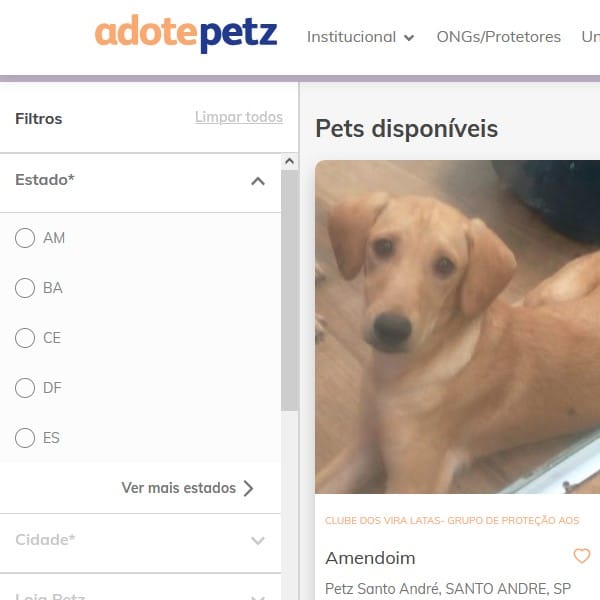The height and width of the screenshot is (600, 600).
Task: Click the filter panel scrollbar thumb
Action: pyautogui.click(x=289, y=291)
